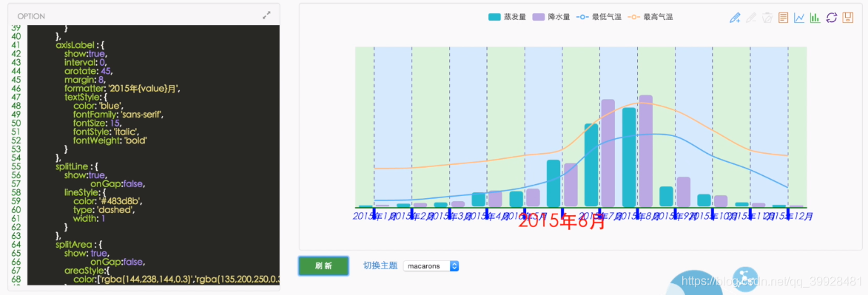Toggle the 最高气温 legend series
Screen dimensions: 868x295
[650, 17]
